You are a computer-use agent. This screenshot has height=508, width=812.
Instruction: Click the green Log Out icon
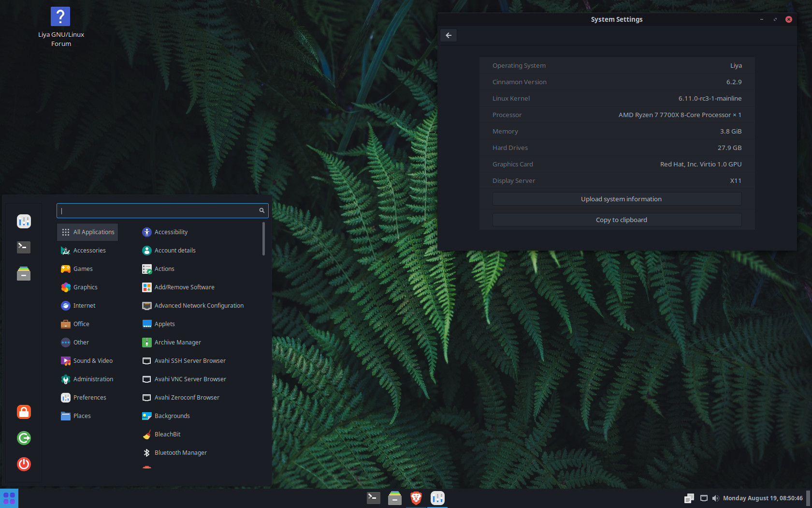[x=24, y=438]
